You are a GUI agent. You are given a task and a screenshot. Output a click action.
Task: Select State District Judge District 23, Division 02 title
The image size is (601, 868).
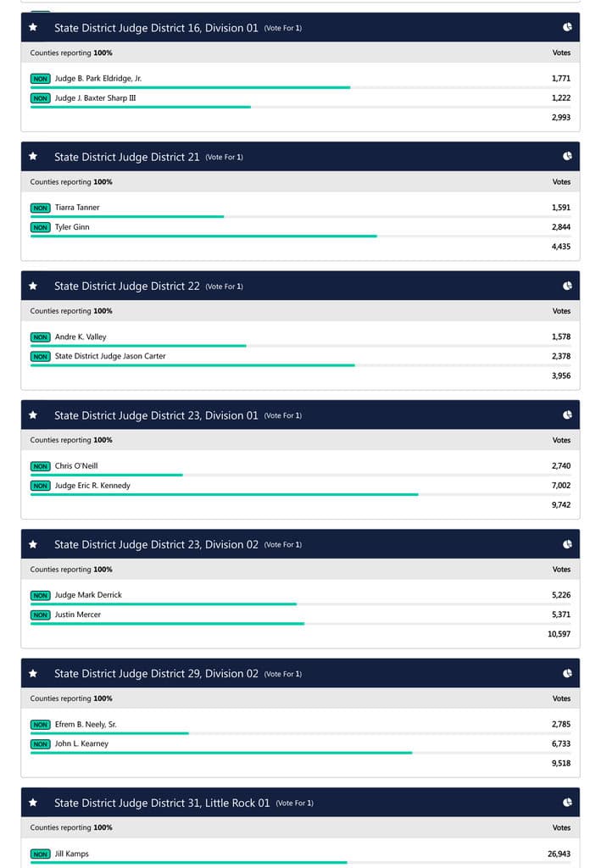[x=156, y=544]
